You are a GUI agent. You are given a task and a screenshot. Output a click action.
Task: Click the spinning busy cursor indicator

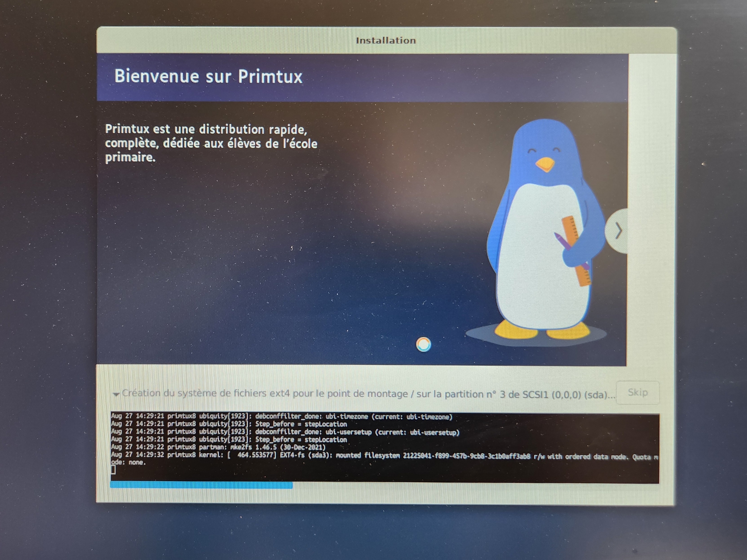423,344
